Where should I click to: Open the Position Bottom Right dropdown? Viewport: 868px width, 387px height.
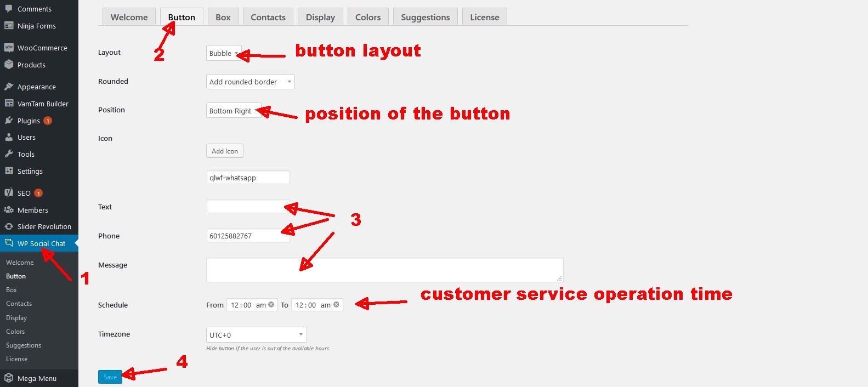[234, 111]
